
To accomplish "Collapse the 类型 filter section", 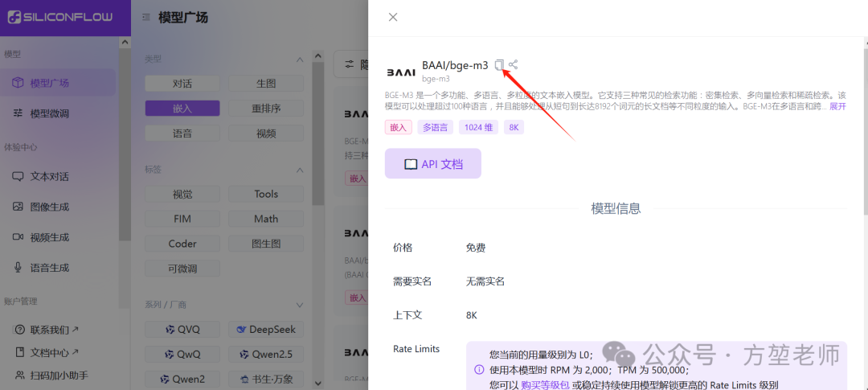I will click(x=300, y=60).
